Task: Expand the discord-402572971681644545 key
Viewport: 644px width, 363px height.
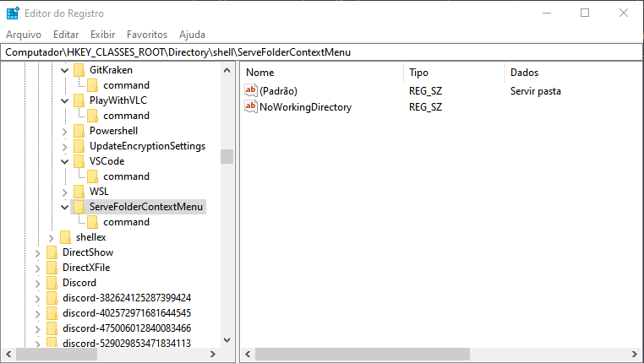Action: [37, 313]
